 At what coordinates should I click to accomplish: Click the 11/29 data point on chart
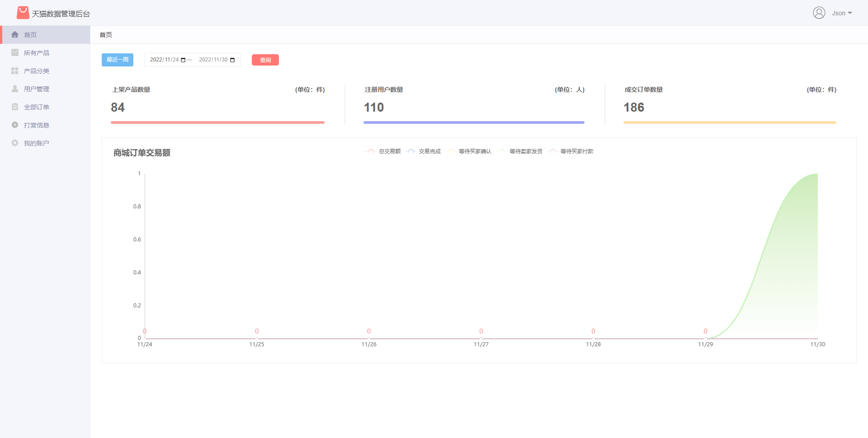point(705,338)
